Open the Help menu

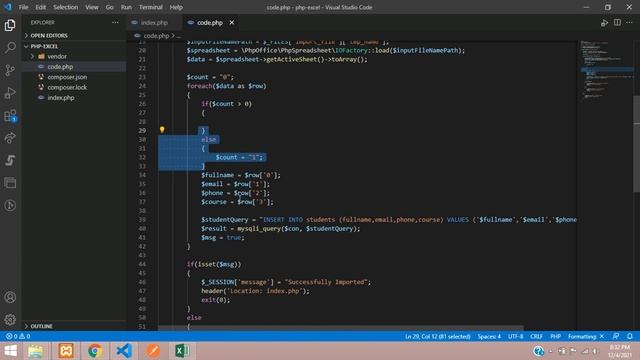(176, 7)
